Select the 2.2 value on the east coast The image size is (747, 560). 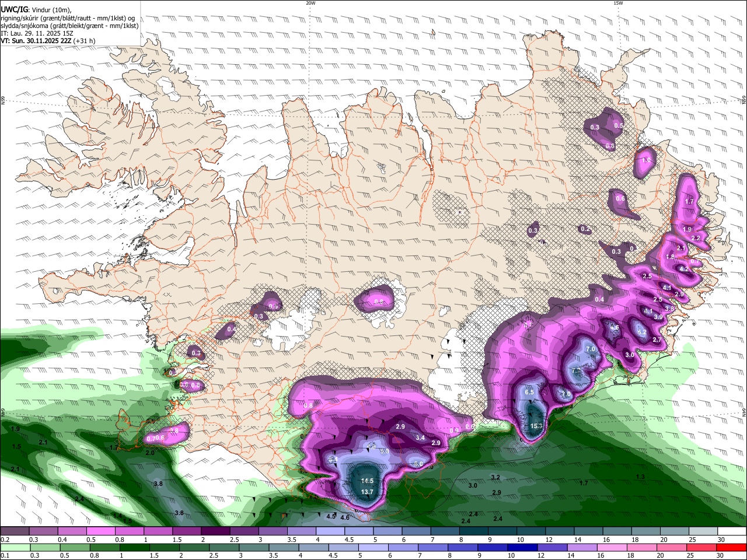(696, 238)
